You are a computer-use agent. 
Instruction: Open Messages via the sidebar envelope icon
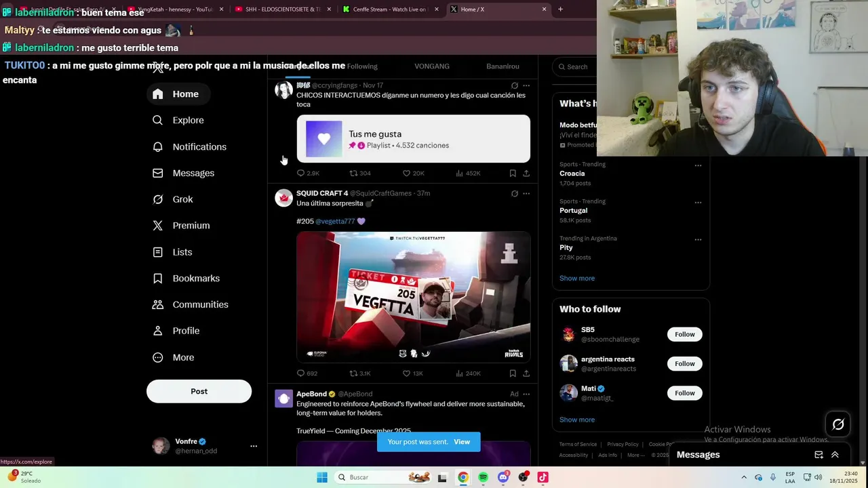[157, 173]
